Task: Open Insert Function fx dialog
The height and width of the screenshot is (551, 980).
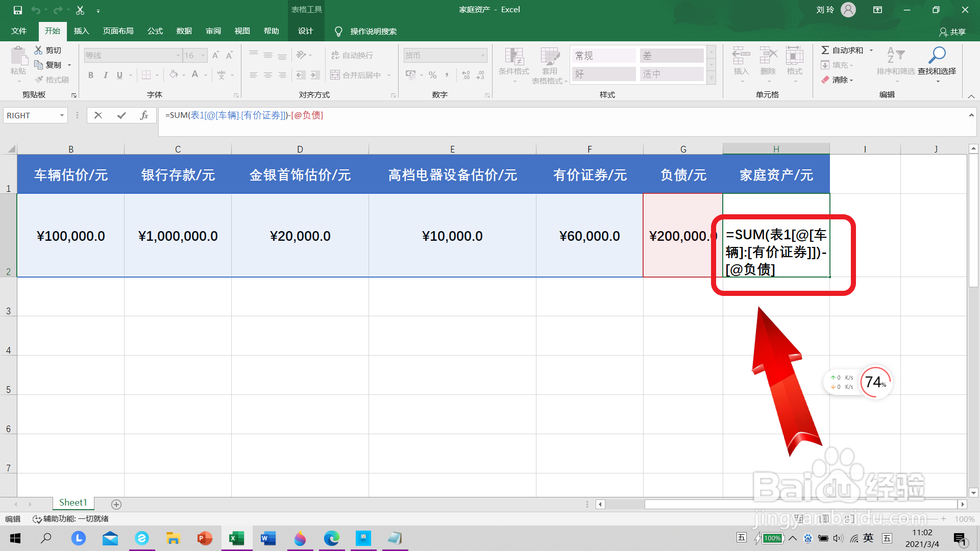Action: point(144,116)
